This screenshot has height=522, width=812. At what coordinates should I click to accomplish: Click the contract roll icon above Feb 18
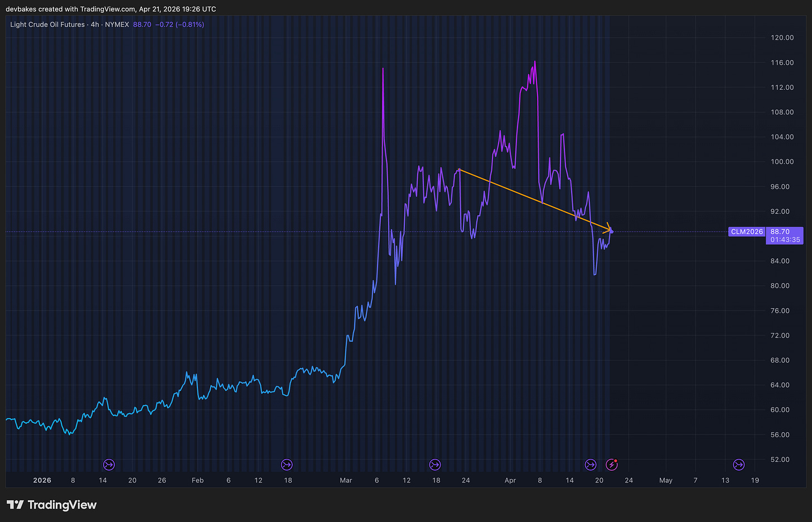point(287,465)
